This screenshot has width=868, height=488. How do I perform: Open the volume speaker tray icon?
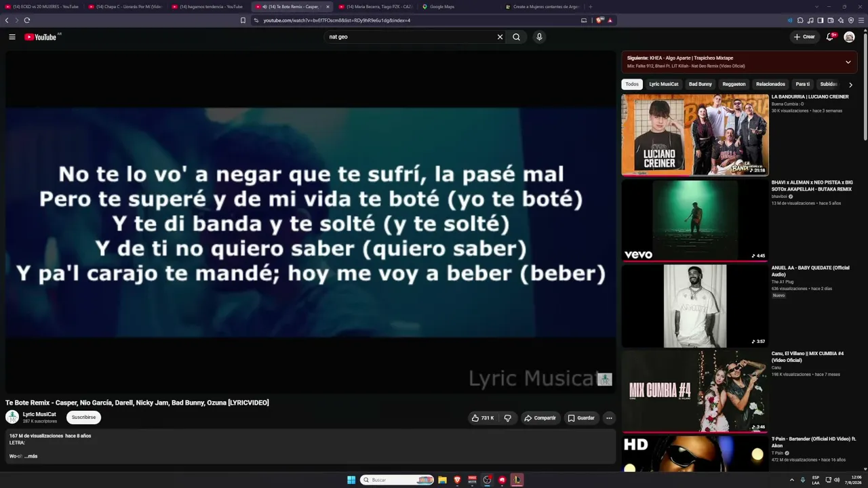(x=837, y=480)
